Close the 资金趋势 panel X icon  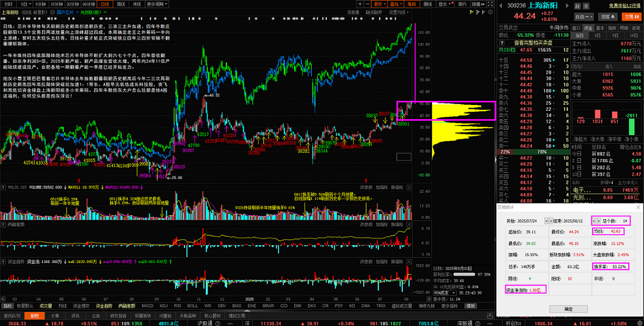[x=409, y=262]
